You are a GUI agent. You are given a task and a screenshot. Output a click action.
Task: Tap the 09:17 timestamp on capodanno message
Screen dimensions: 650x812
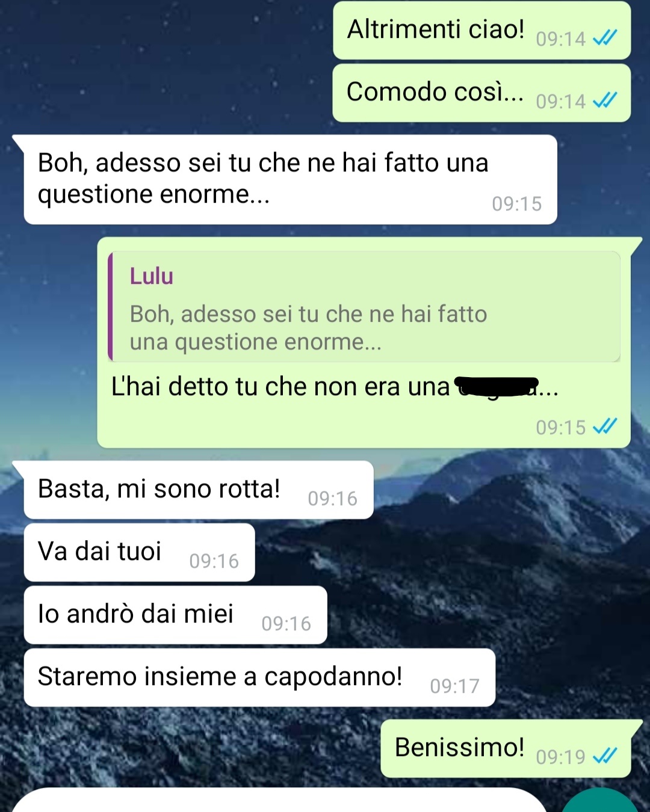pyautogui.click(x=454, y=686)
